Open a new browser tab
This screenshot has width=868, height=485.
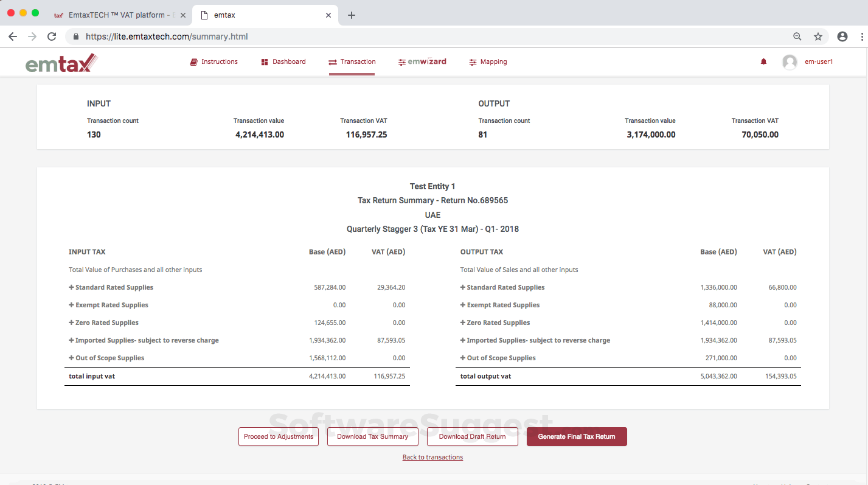coord(352,15)
